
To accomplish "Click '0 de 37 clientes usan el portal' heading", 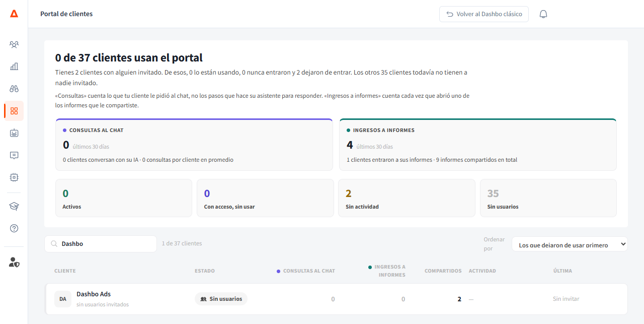I will click(129, 57).
